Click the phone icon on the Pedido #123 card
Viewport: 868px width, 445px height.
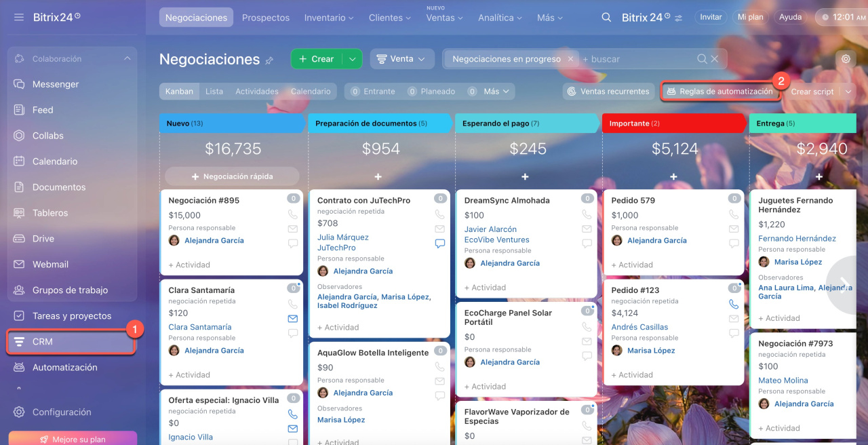click(734, 305)
